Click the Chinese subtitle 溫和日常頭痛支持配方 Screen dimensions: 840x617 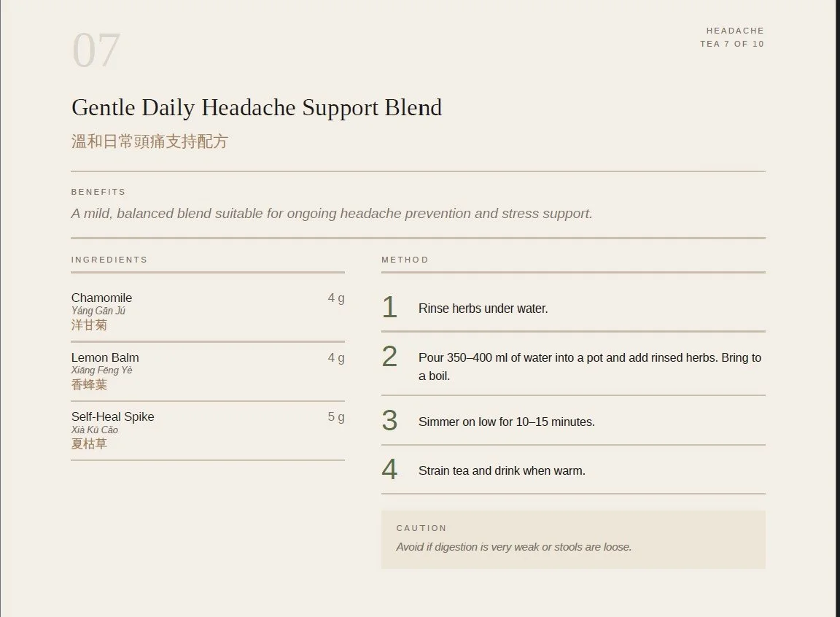[150, 141]
